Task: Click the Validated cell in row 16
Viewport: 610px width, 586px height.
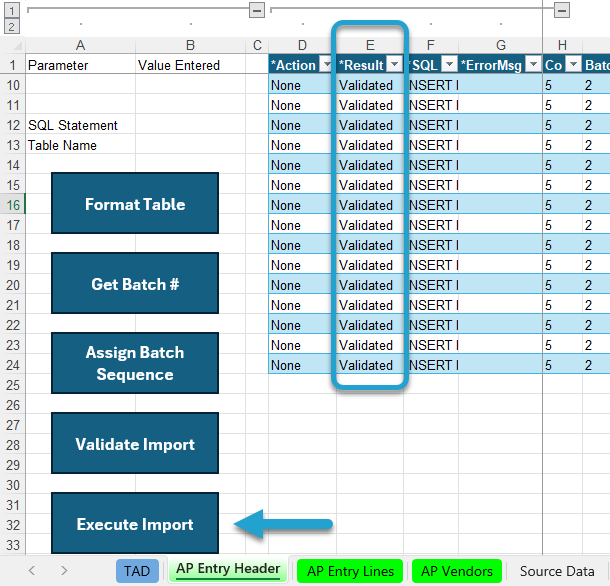Action: click(x=370, y=205)
